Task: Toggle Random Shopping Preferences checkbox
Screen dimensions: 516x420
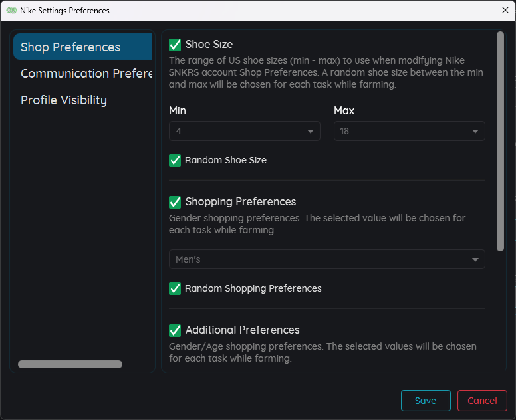Action: 175,288
